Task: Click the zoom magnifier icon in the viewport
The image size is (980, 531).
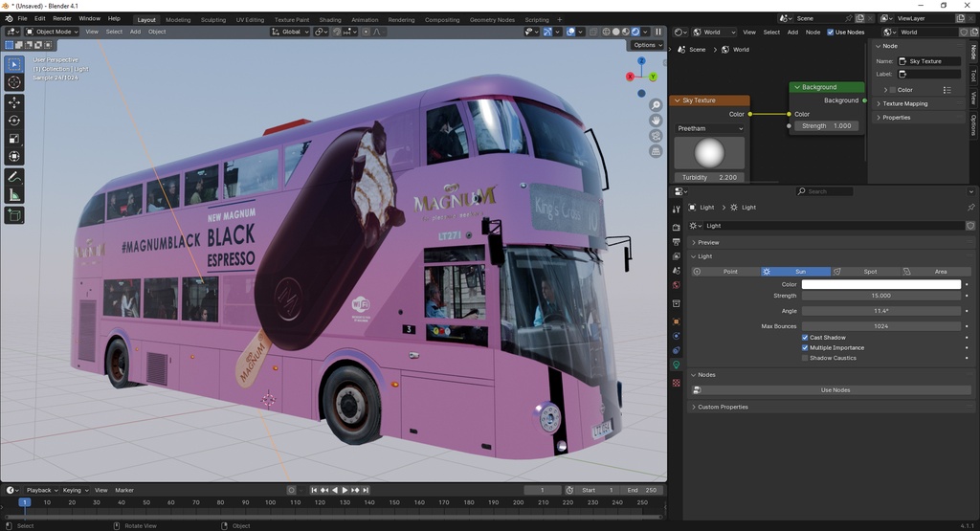Action: tap(656, 105)
